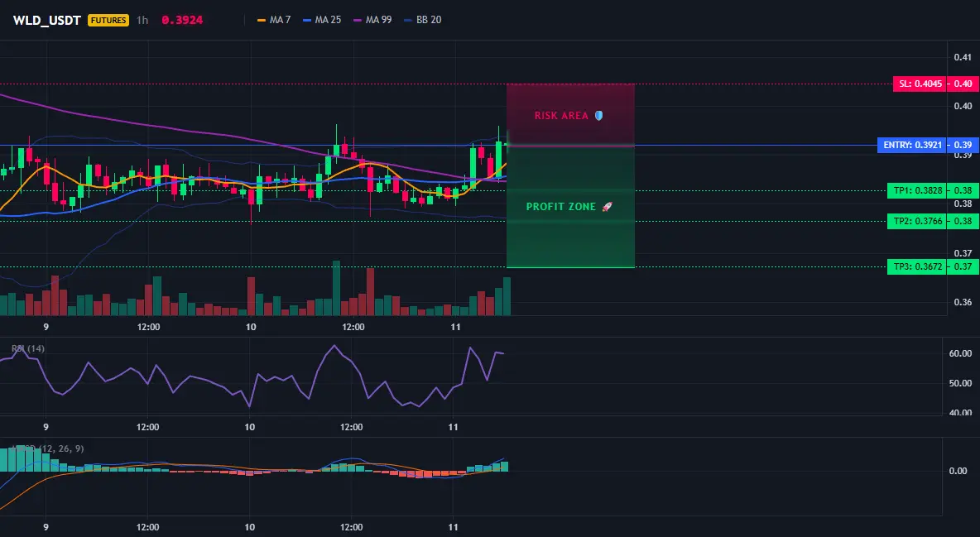Click the MACD (12, 26, 9) label
The image size is (980, 537).
pyautogui.click(x=47, y=448)
